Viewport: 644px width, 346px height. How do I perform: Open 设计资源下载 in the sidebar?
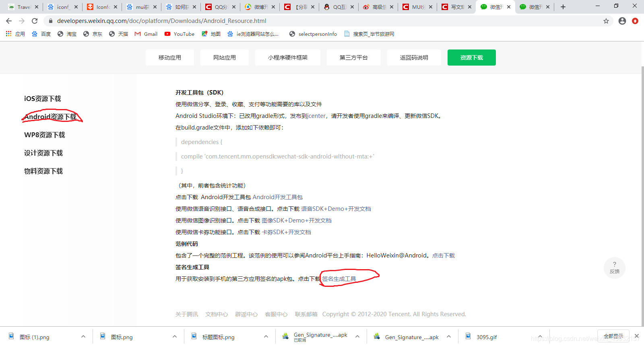click(x=43, y=153)
